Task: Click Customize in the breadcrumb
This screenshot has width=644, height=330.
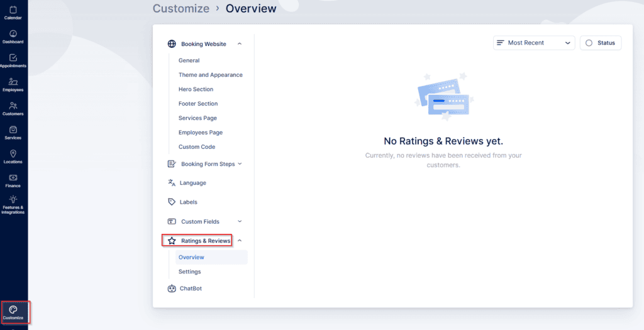Action: point(181,8)
